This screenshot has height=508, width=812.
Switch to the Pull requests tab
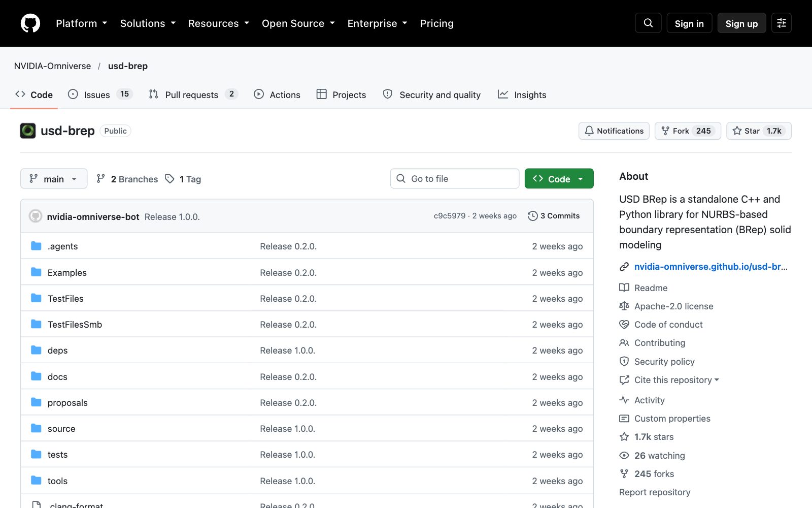[x=193, y=94]
